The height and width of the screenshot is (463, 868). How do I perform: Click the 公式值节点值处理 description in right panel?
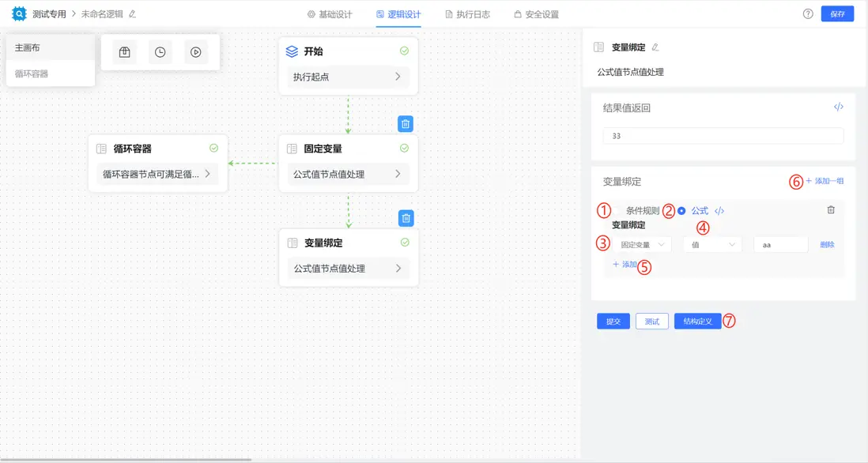631,72
